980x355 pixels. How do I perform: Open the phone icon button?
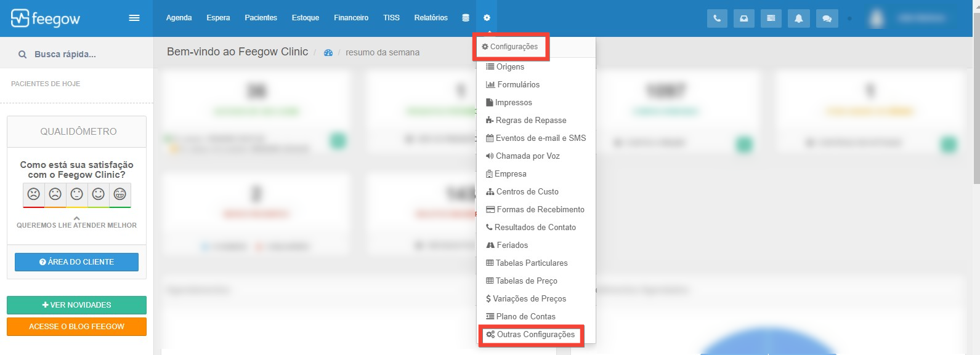717,18
